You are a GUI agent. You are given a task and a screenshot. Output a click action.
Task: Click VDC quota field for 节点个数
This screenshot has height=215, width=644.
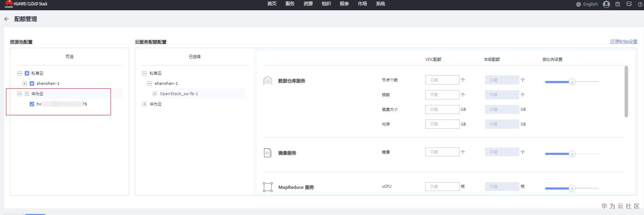pos(442,80)
